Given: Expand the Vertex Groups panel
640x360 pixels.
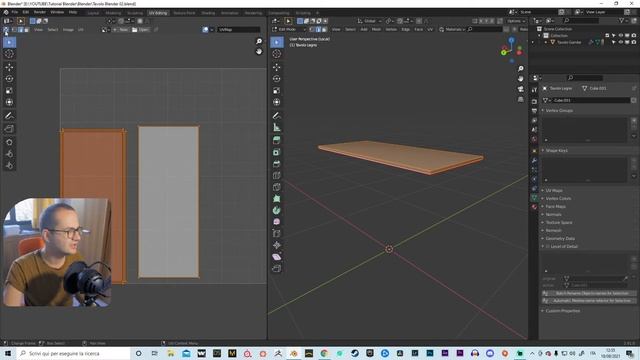Looking at the screenshot, I should click(x=559, y=111).
